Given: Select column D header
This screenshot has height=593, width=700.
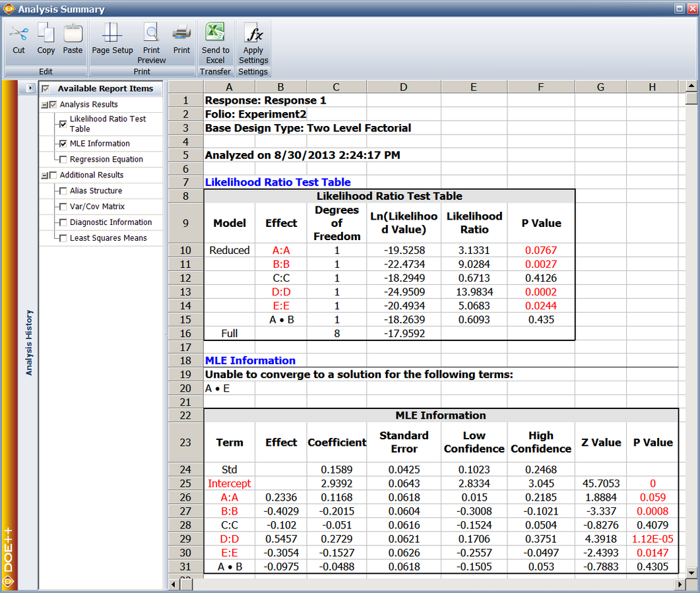Looking at the screenshot, I should click(404, 87).
